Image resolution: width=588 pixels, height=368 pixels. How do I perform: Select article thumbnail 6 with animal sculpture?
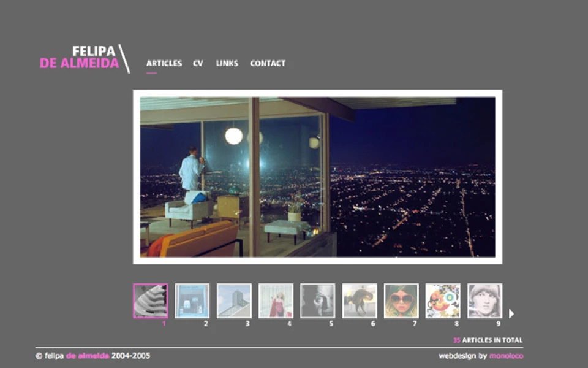click(360, 301)
